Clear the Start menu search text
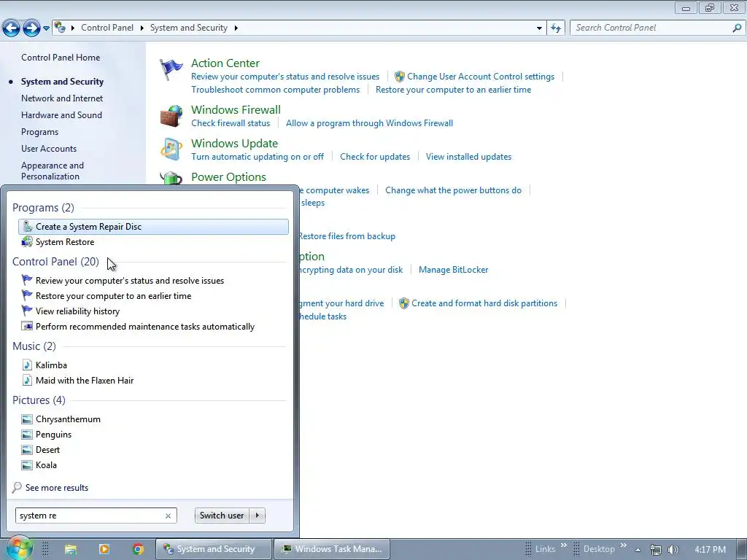747x560 pixels. click(168, 516)
